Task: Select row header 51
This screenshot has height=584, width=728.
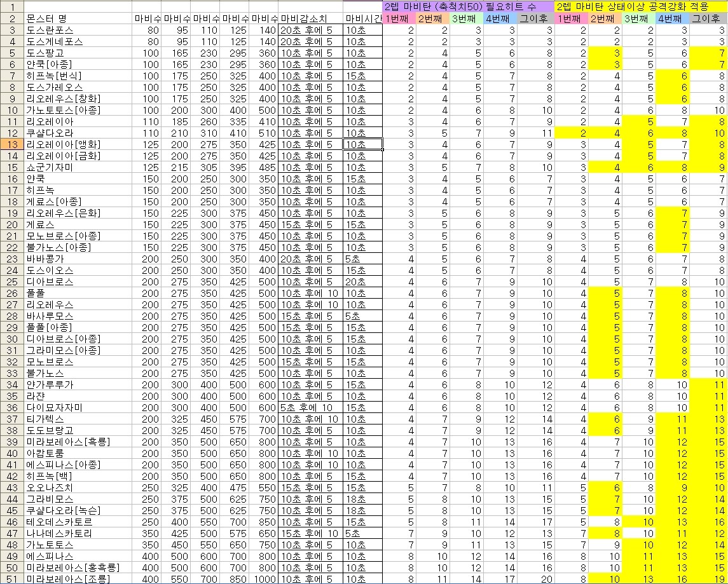Action: point(12,578)
